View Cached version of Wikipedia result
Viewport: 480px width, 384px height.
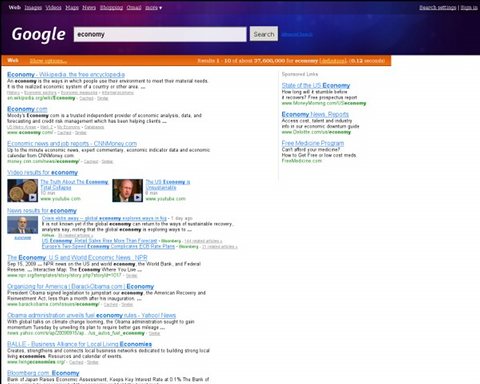pyautogui.click(x=86, y=98)
